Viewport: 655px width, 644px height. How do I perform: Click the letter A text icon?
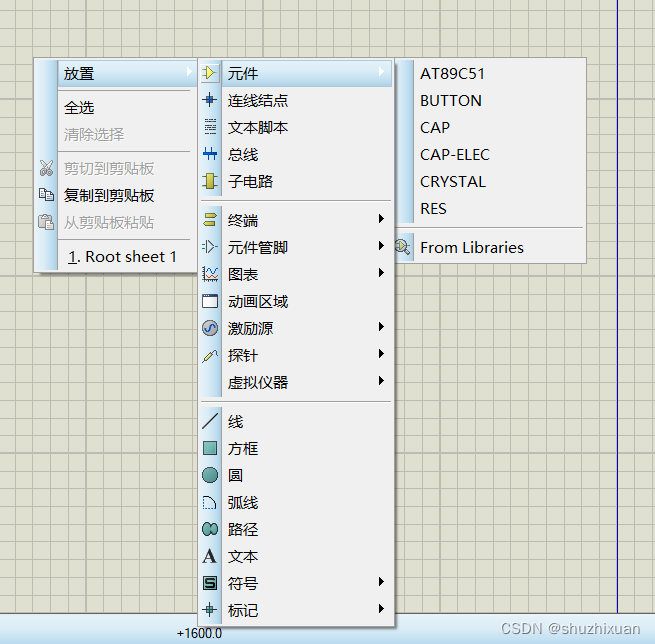pos(210,556)
